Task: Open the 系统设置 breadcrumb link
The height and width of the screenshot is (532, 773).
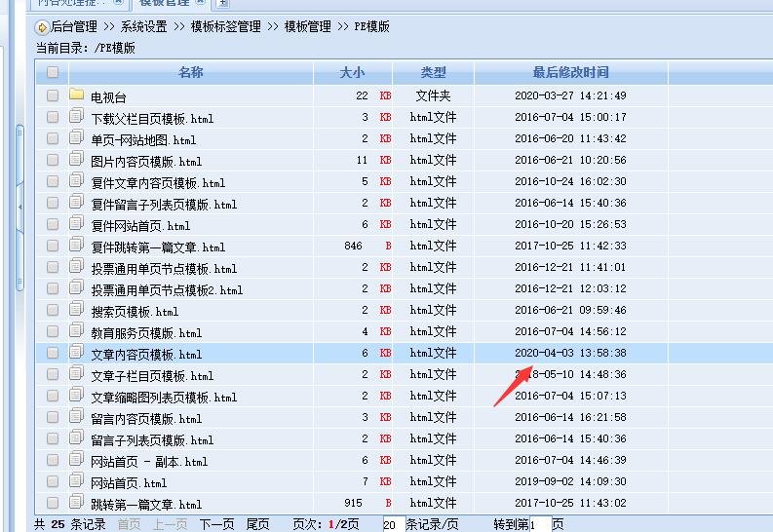Action: click(x=144, y=26)
